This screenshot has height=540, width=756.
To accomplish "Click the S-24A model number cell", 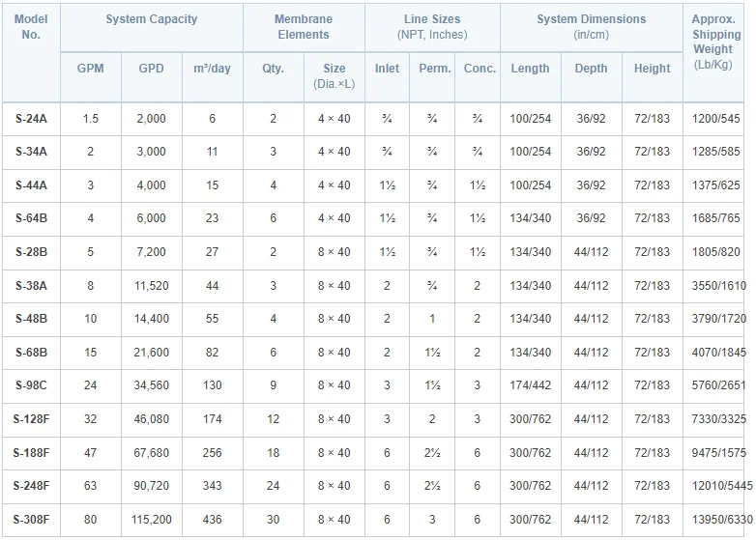I will point(31,119).
